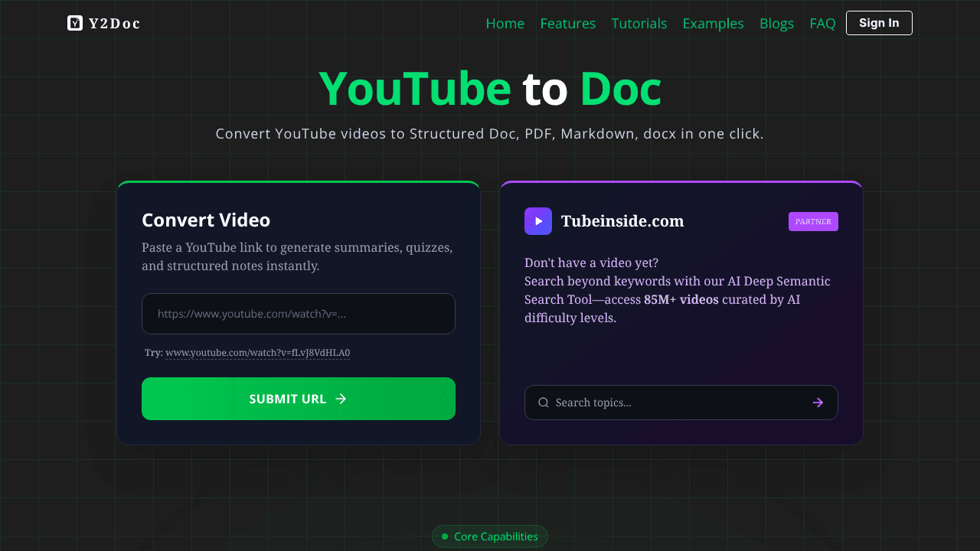Image resolution: width=980 pixels, height=551 pixels.
Task: Click "Don't have a video yet?" text
Action: click(x=591, y=262)
